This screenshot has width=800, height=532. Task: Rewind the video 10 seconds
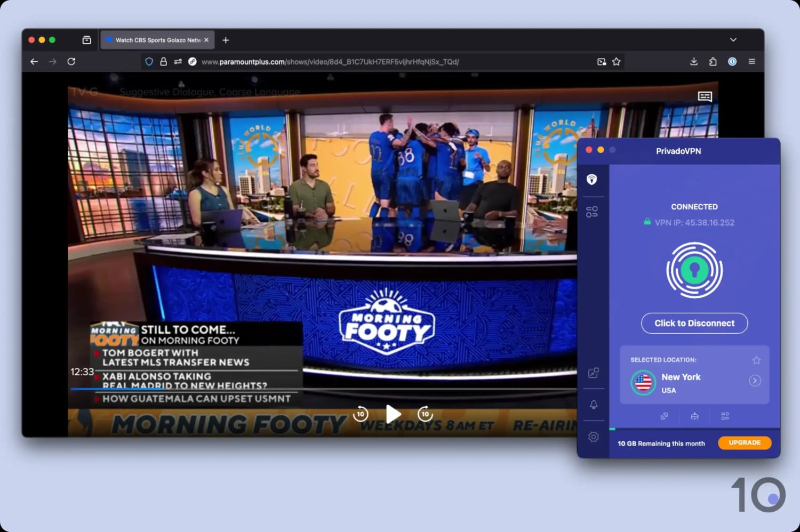(361, 414)
